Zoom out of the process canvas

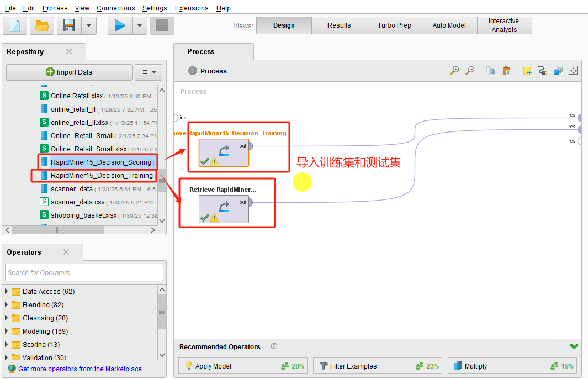470,71
